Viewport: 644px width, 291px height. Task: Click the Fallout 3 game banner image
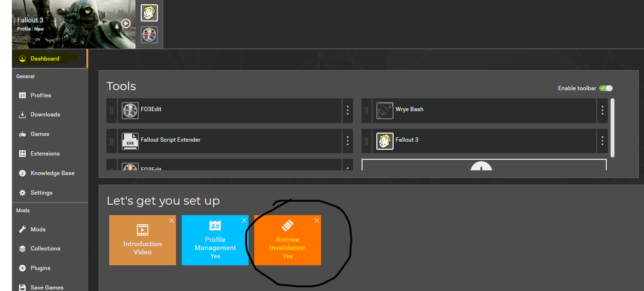(x=74, y=24)
